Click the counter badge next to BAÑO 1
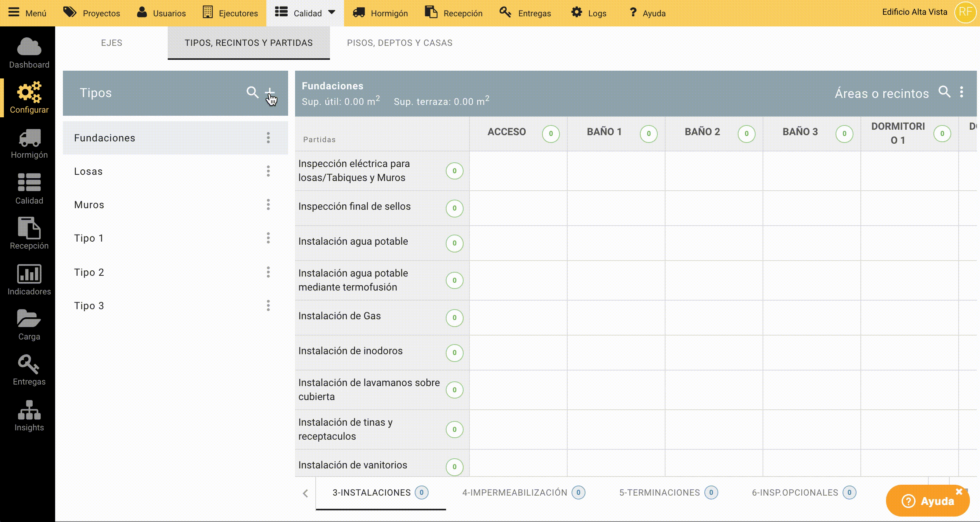The width and height of the screenshot is (980, 522). point(648,134)
